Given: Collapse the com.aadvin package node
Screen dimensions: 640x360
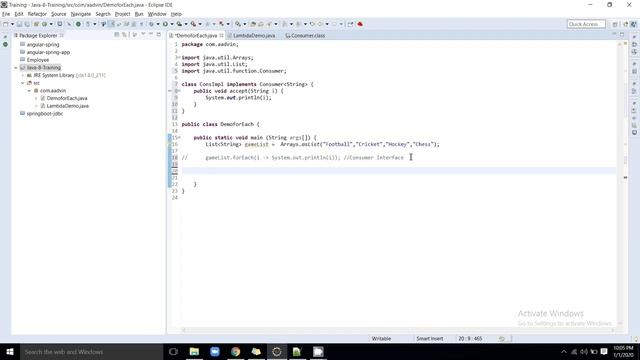Looking at the screenshot, I should [x=29, y=91].
